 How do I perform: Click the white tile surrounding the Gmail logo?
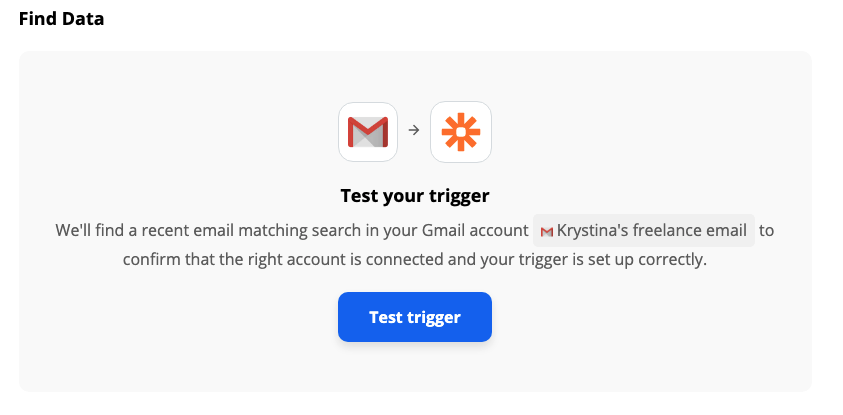pos(368,132)
